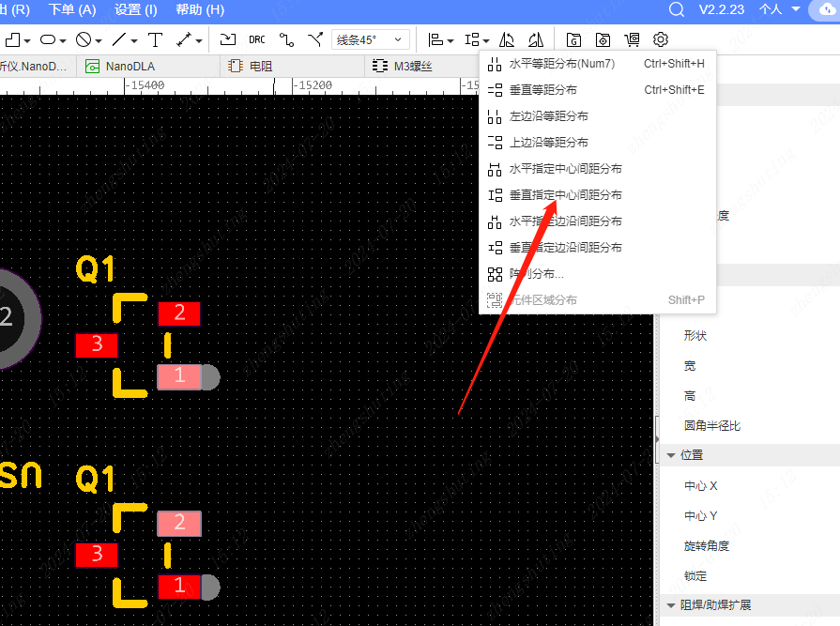Click the 3D preview folder icon
Image resolution: width=840 pixels, height=626 pixels.
[x=603, y=39]
